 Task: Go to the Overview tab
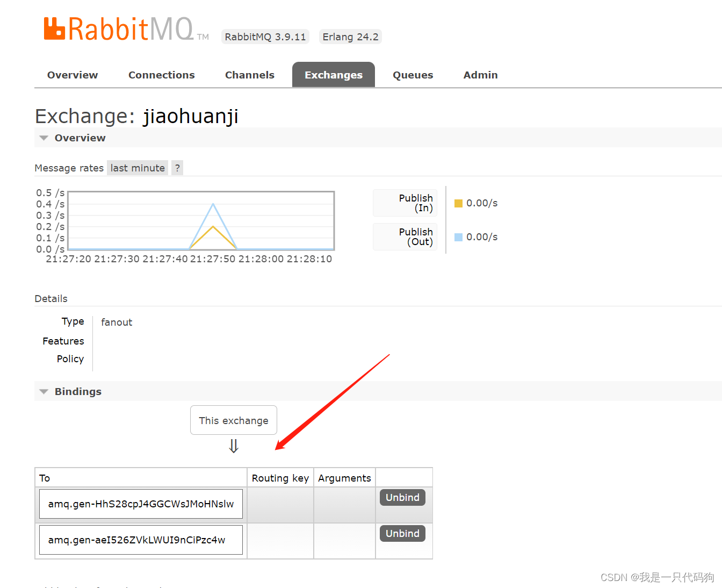coord(72,75)
